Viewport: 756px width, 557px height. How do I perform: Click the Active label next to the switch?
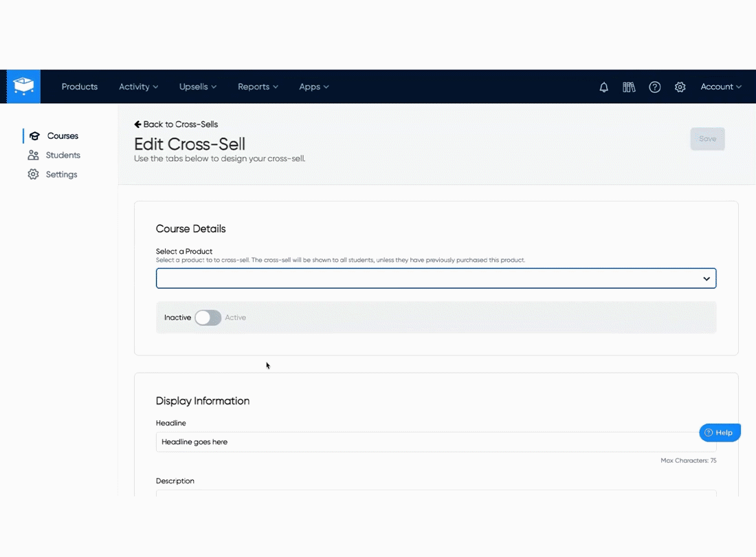[235, 317]
